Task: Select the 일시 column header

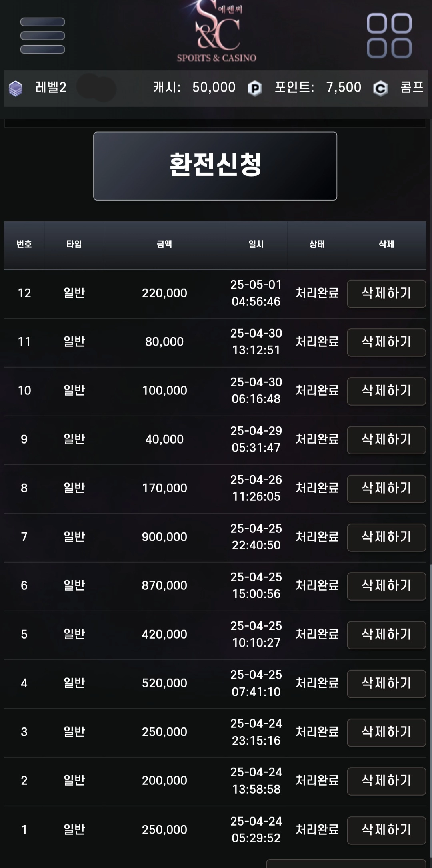Action: click(x=256, y=244)
